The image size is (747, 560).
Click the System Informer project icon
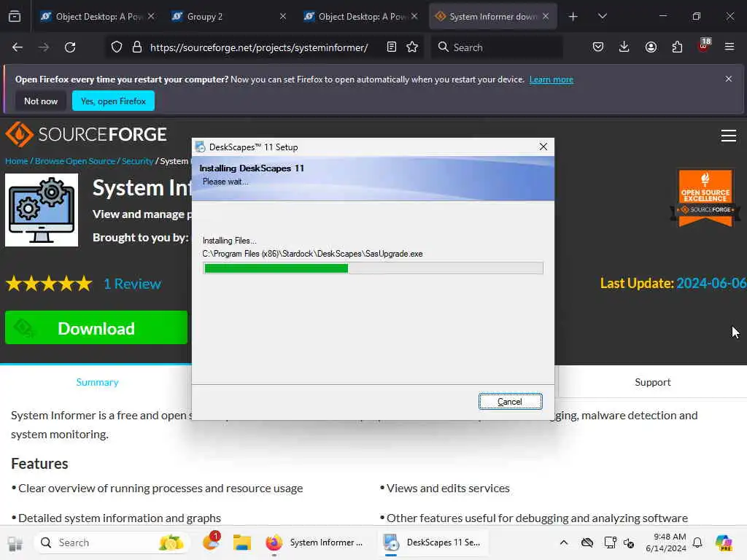tap(42, 210)
